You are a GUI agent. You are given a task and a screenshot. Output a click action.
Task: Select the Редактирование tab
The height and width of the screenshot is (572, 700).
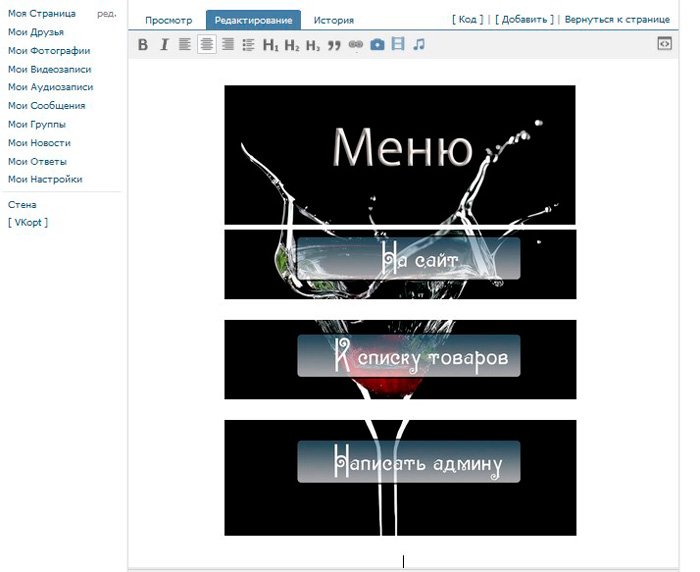tap(253, 20)
